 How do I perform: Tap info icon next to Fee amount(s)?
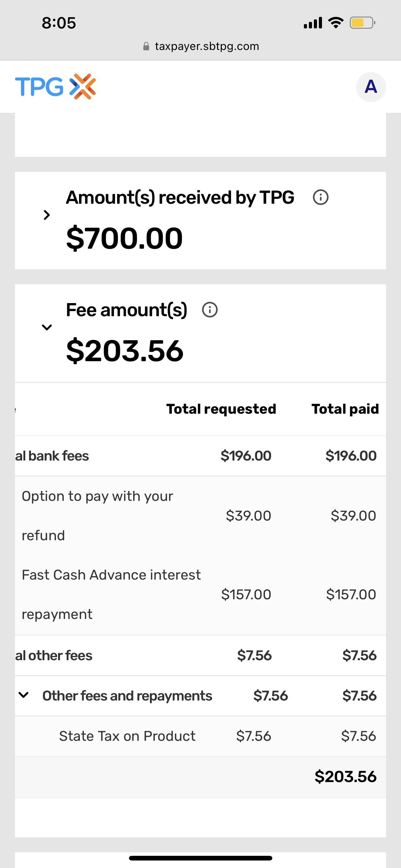[210, 310]
